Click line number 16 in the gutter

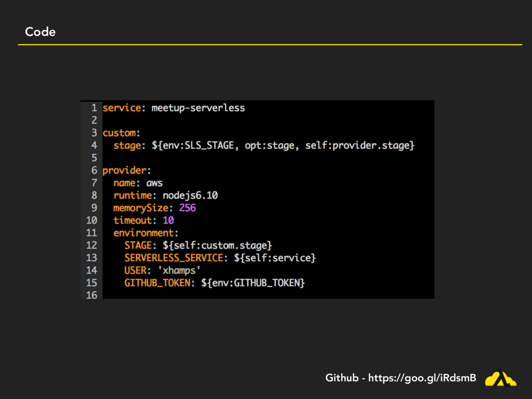tap(91, 295)
